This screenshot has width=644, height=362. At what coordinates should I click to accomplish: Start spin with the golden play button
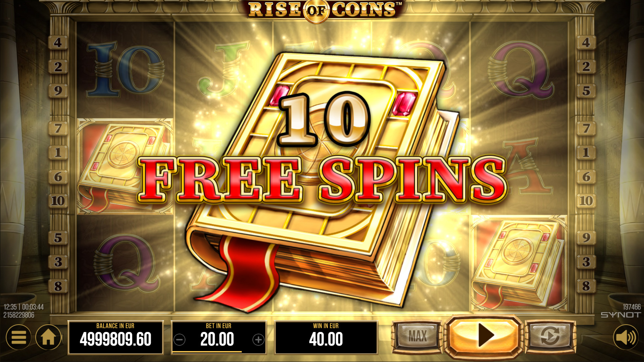point(483,336)
